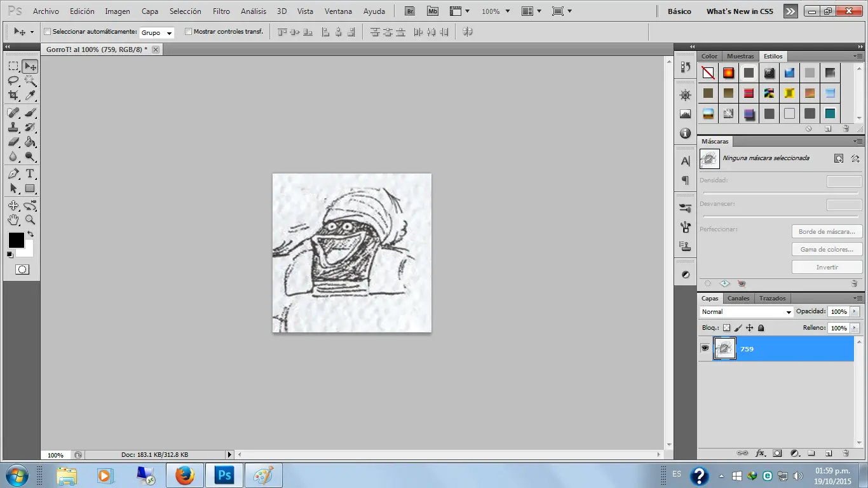The width and height of the screenshot is (868, 488).
Task: Open the Grupo dropdown
Action: pyautogui.click(x=156, y=32)
